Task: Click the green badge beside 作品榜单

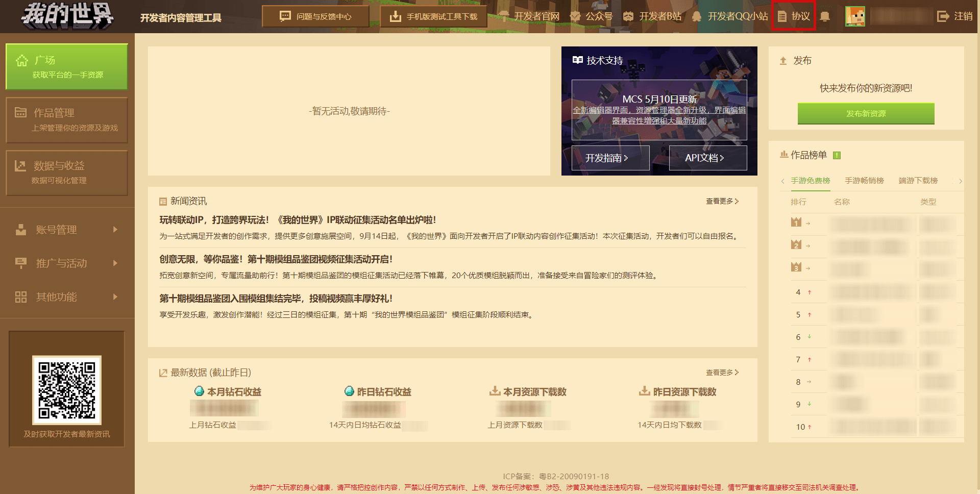Action: 837,155
